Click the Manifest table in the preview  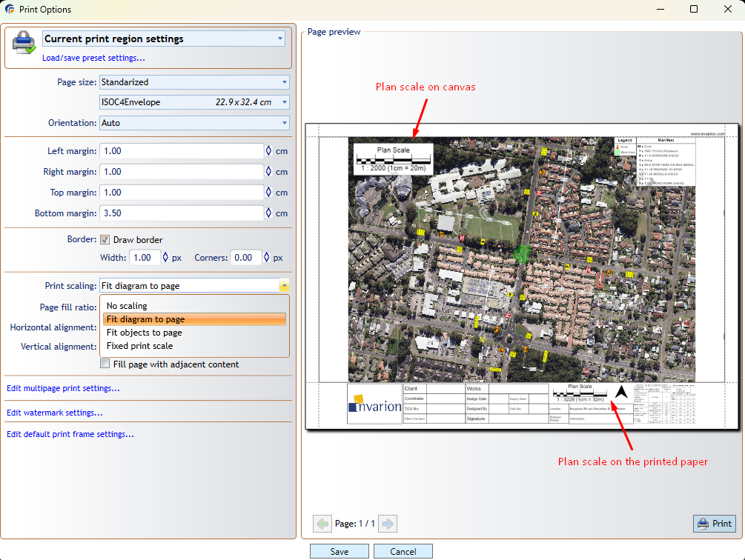click(666, 161)
